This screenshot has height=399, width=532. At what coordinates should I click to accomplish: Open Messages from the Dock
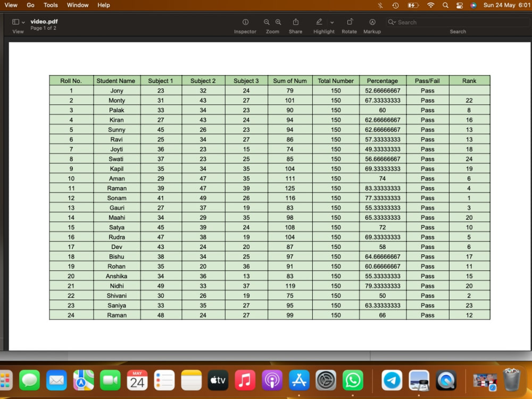pos(29,380)
